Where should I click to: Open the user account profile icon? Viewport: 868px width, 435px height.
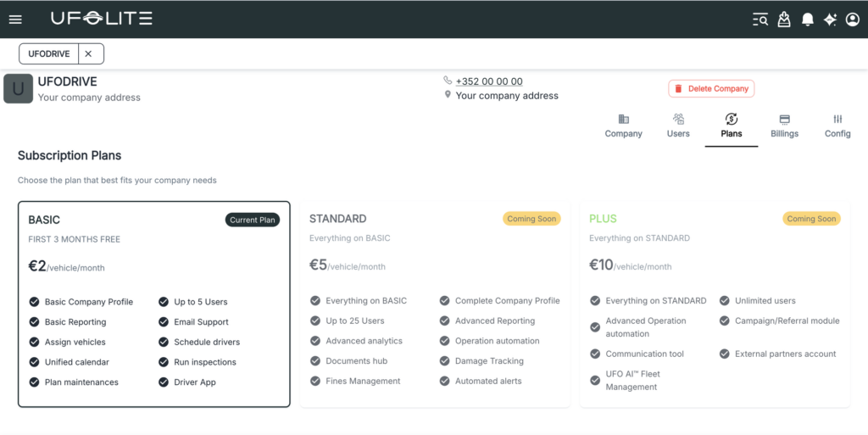(853, 20)
